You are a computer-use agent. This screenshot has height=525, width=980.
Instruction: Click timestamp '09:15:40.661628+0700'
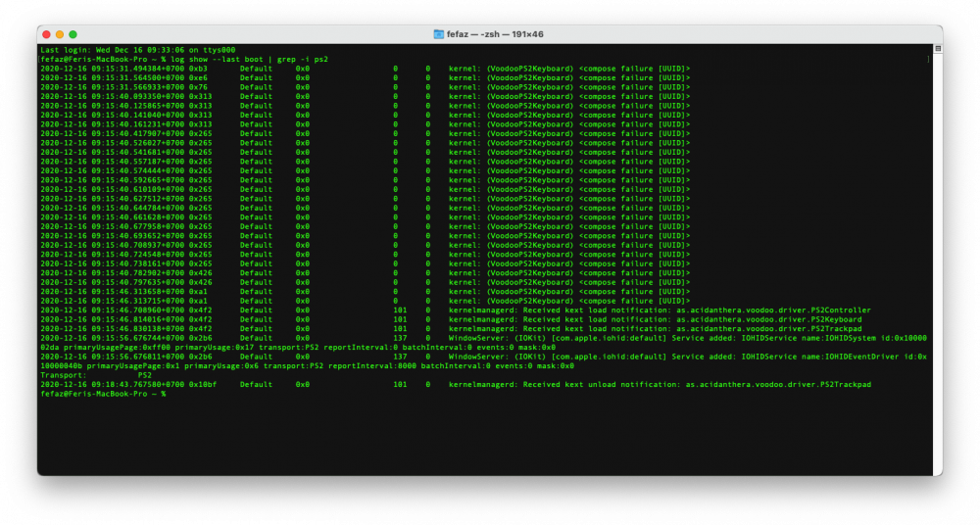138,217
